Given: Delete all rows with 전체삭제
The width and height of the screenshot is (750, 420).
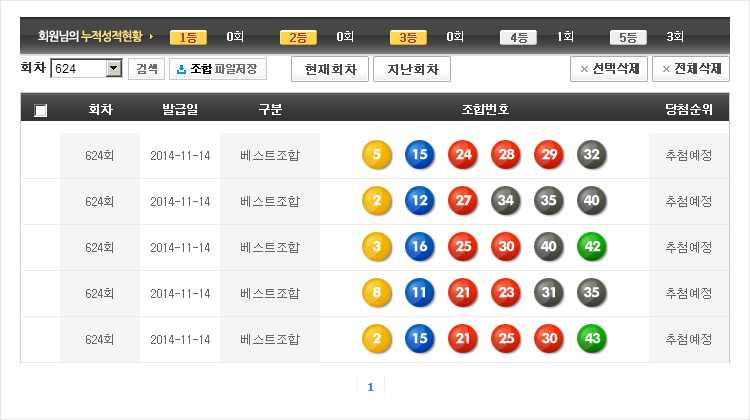Looking at the screenshot, I should point(690,69).
